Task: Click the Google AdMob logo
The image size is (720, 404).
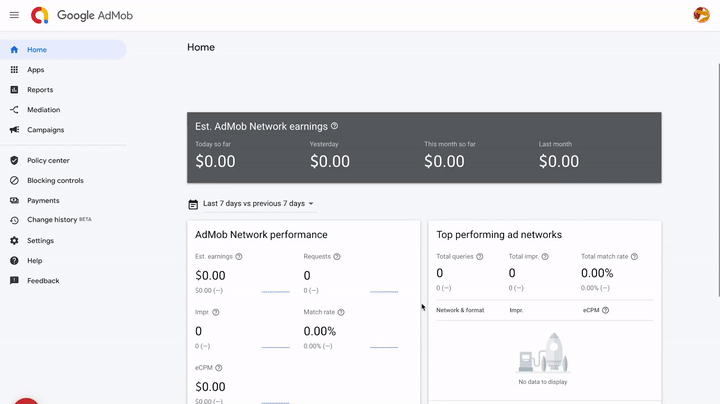Action: [82, 15]
